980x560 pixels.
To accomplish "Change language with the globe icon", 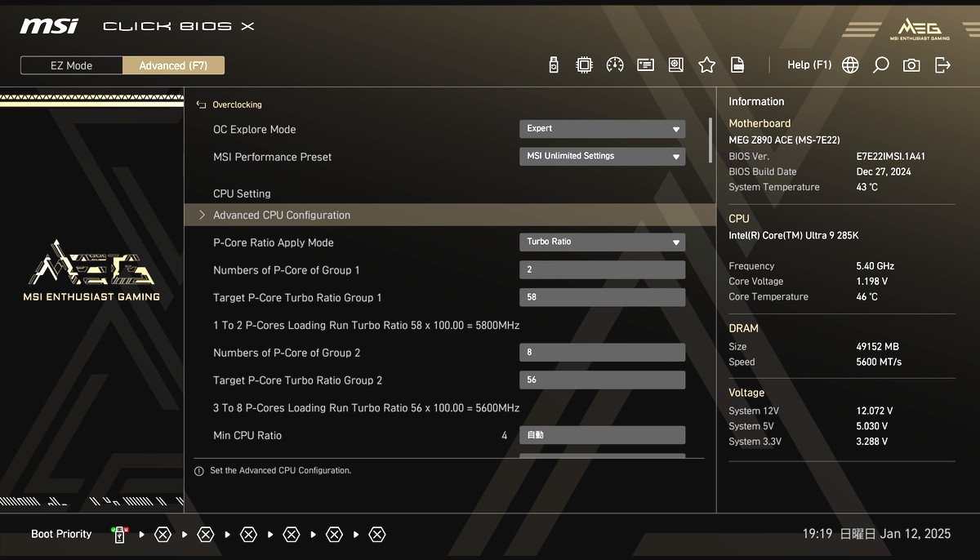I will [x=850, y=65].
